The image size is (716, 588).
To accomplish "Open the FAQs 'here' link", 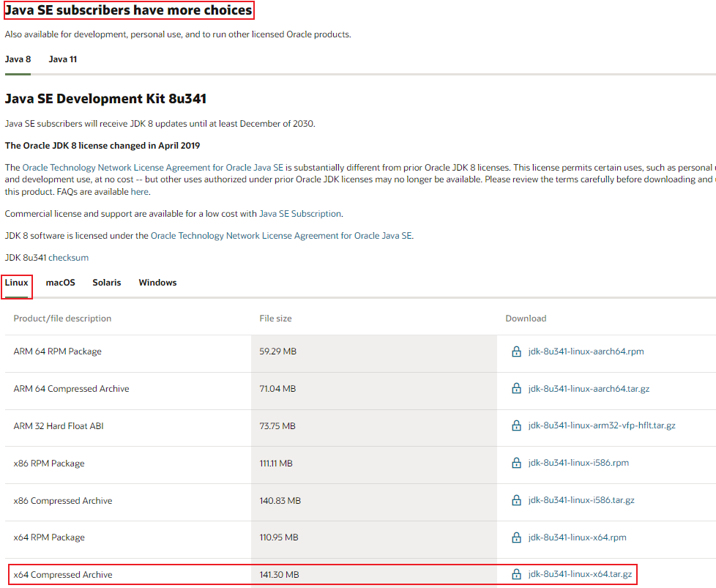I will coord(139,192).
